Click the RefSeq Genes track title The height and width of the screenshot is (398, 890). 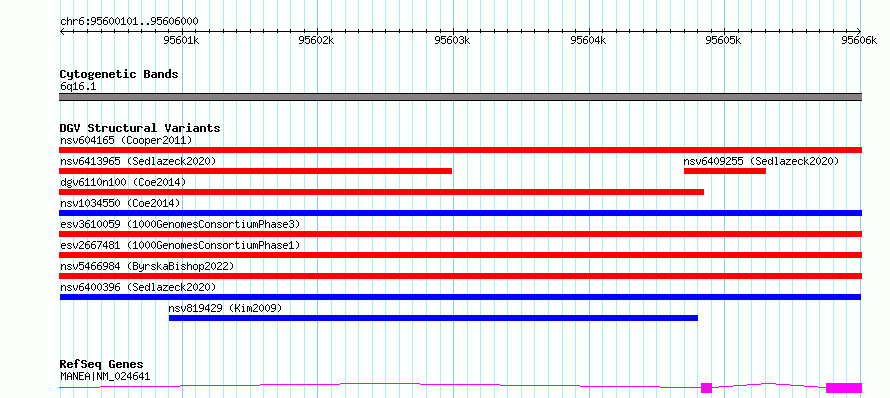click(101, 364)
